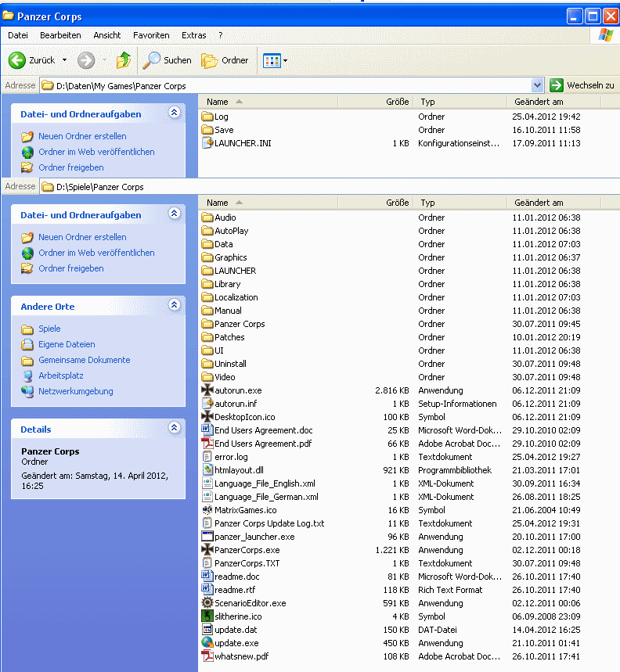Sort upper list by Name column header
This screenshot has height=672, width=620.
pos(269,102)
